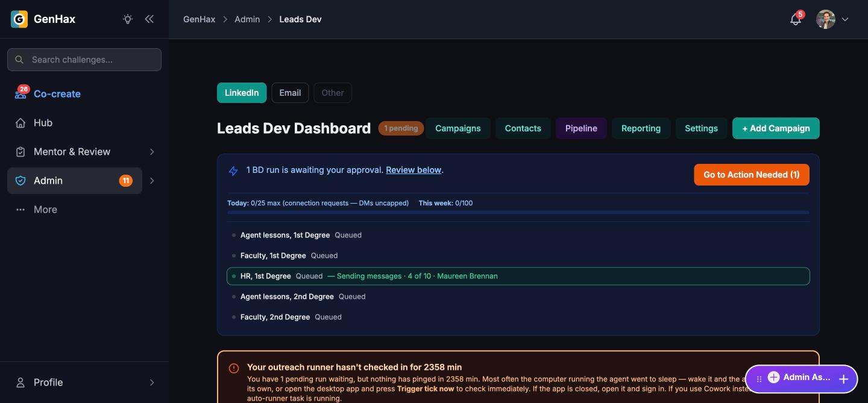Follow the Review below link
This screenshot has height=403, width=868.
(414, 170)
